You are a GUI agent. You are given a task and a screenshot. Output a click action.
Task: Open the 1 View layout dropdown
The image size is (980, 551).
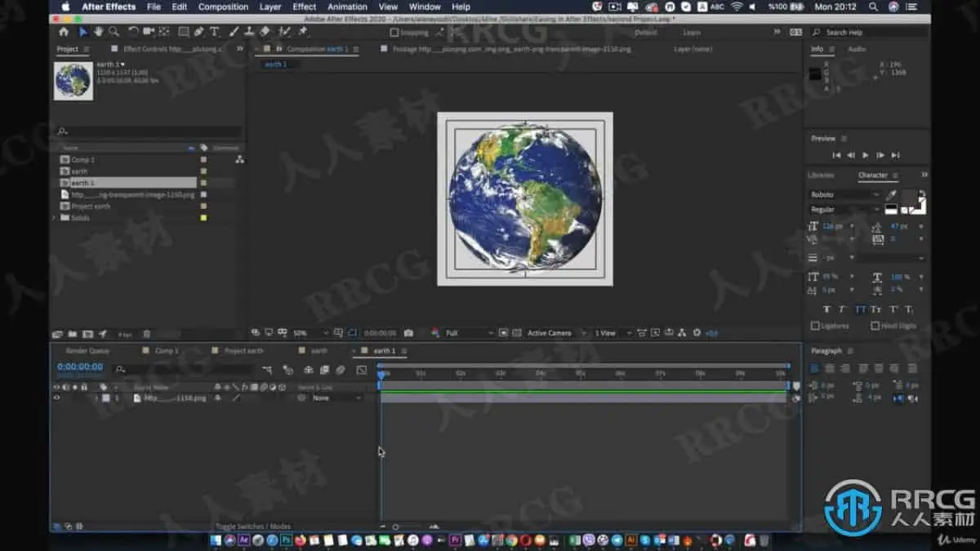612,333
